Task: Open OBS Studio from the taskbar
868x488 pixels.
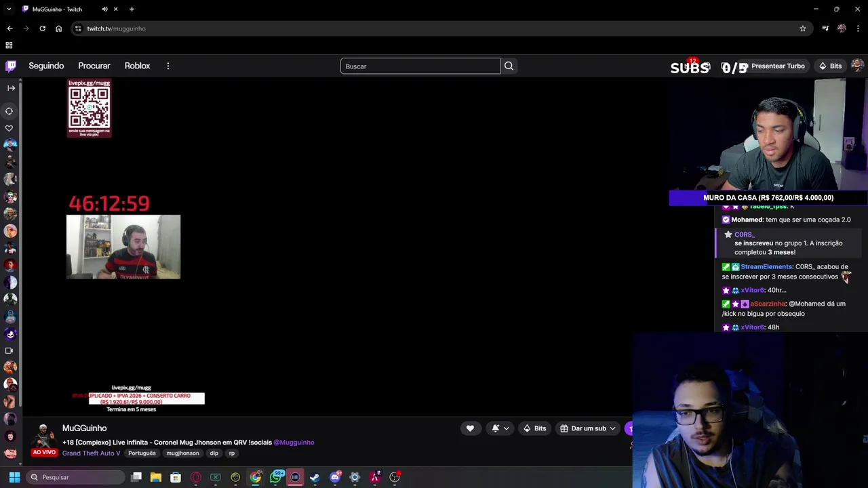Action: (395, 477)
